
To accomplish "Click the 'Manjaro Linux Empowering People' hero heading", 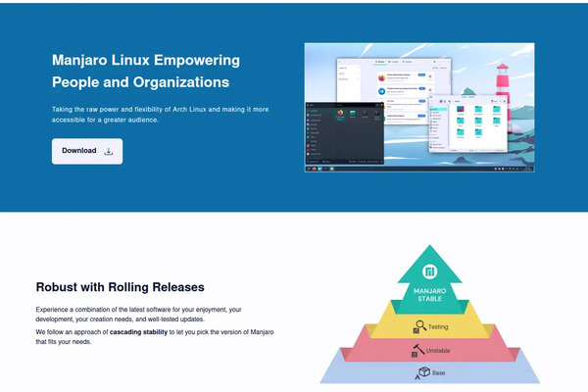I will point(146,72).
